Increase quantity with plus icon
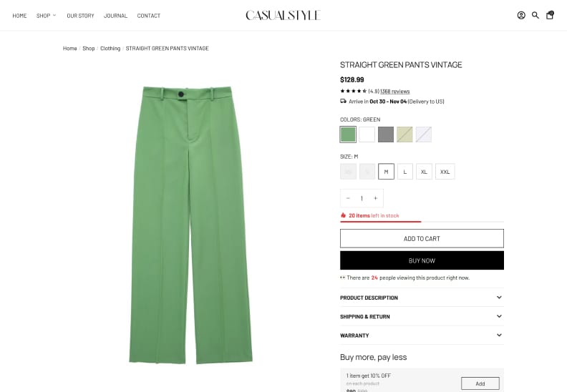Screen dimensions: 567x392 coord(375,198)
